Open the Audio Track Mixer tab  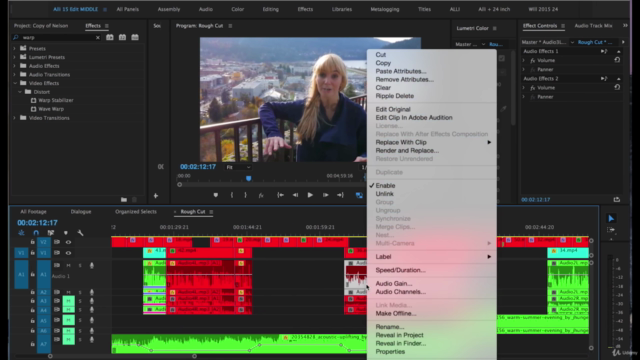pos(593,26)
